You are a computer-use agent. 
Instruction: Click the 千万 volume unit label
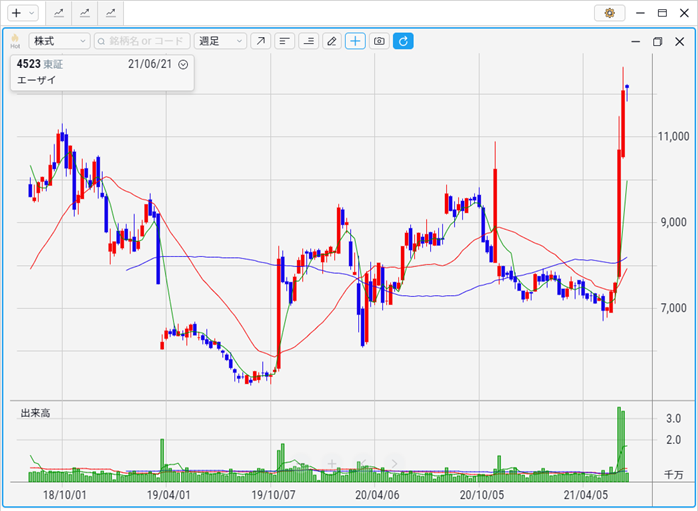tap(674, 475)
